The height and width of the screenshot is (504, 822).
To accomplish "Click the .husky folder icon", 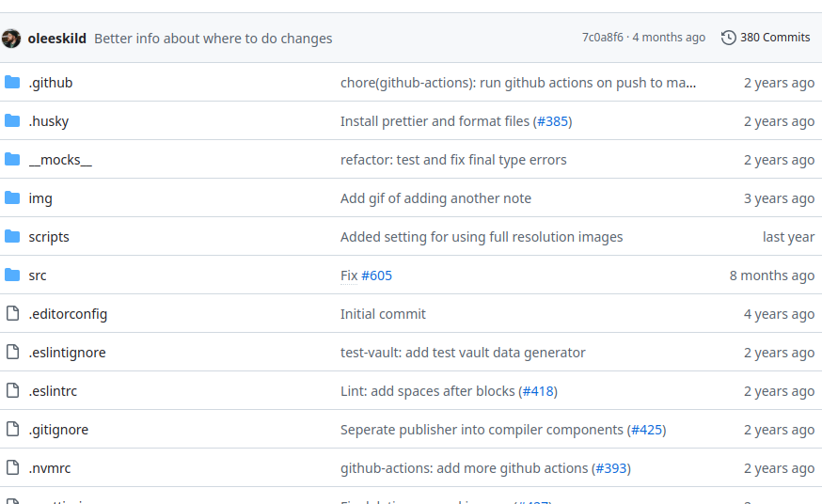I will click(12, 121).
